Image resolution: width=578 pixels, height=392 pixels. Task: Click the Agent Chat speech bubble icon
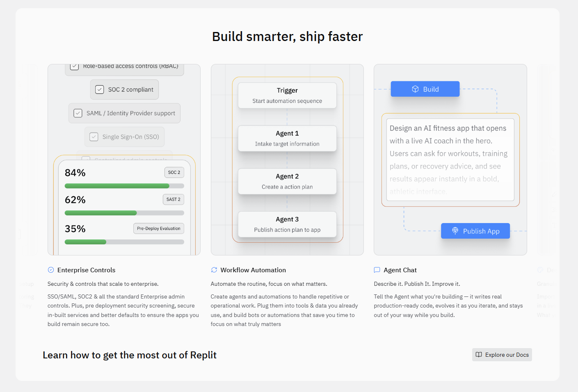[377, 270]
